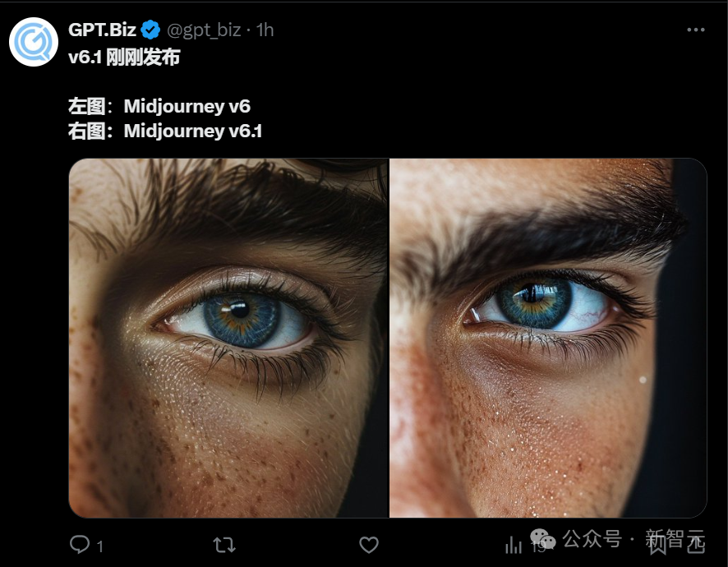
Task: Click the headline text "v6.1 刚刚发布"
Action: coord(123,57)
